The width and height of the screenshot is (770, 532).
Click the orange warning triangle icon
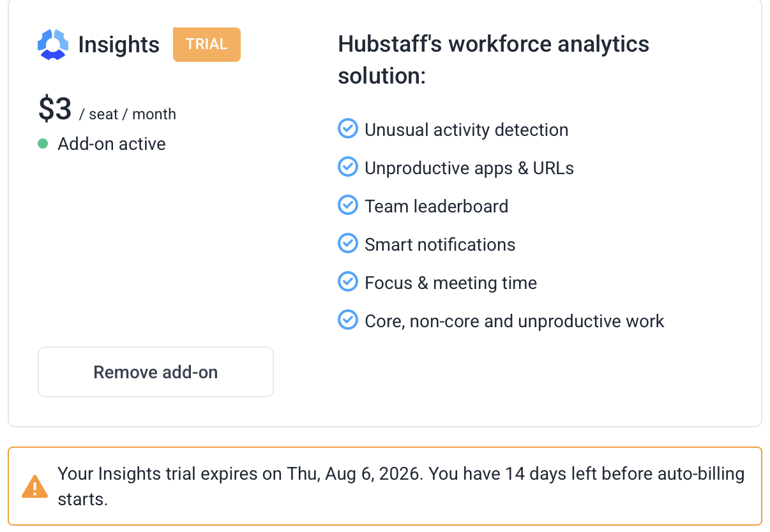(34, 486)
